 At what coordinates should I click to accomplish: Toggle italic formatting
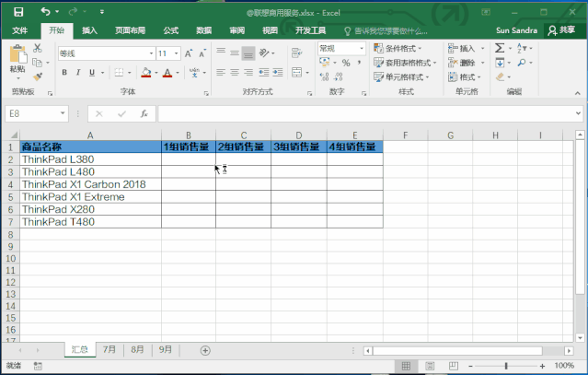[x=78, y=73]
